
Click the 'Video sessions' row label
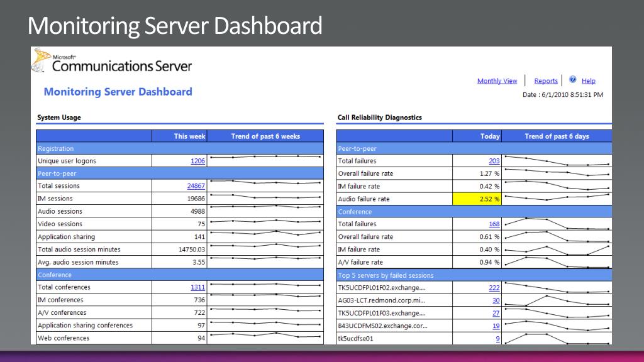coord(60,224)
